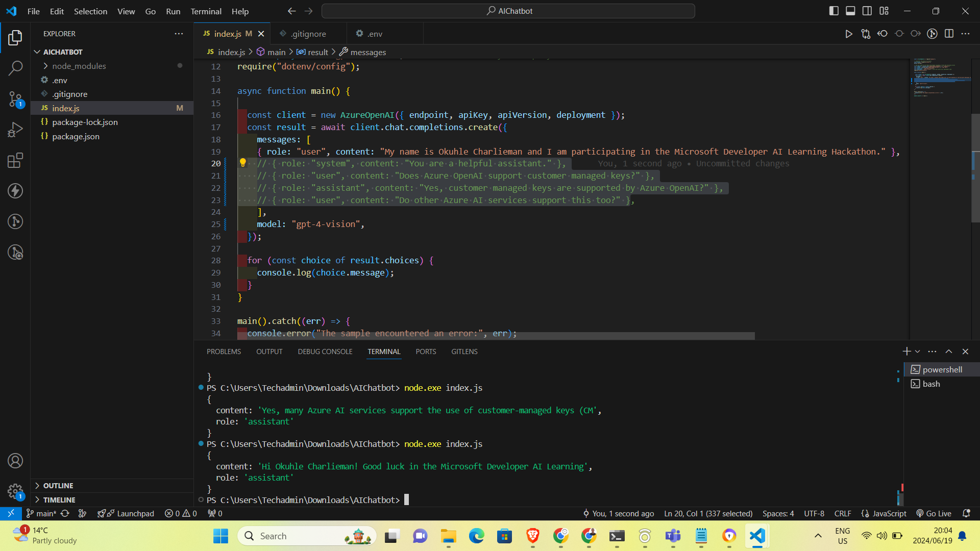The height and width of the screenshot is (551, 980).
Task: Open Source Control view icon
Action: coord(15,99)
